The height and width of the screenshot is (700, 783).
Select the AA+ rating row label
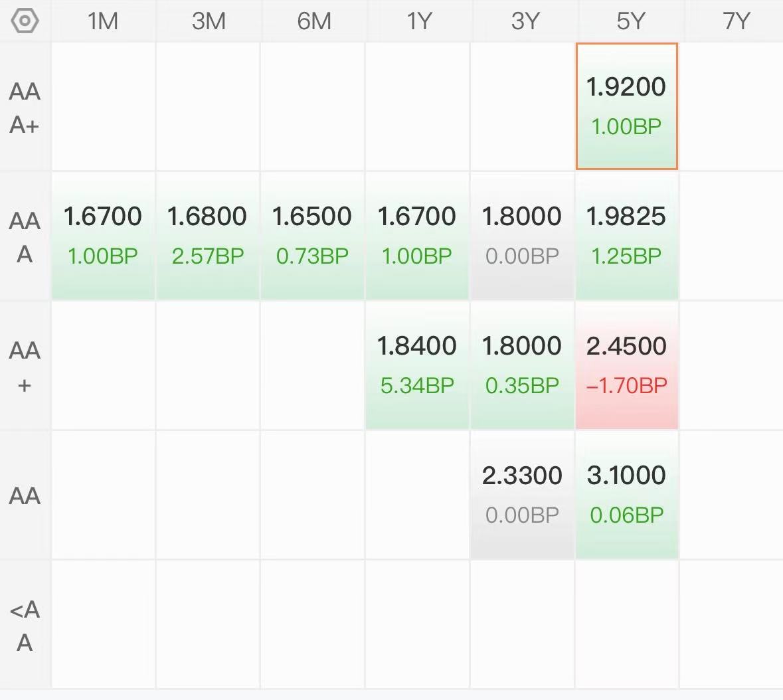[25, 366]
